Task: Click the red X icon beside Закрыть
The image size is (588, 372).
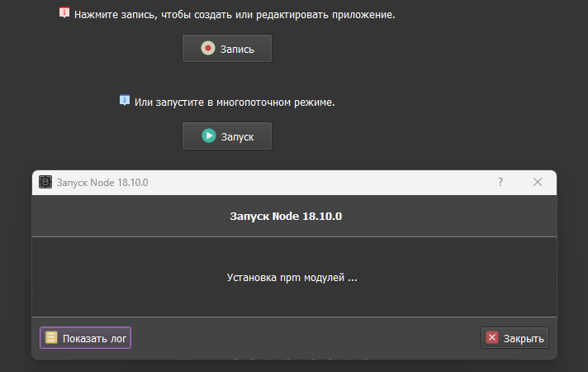Action: tap(492, 337)
